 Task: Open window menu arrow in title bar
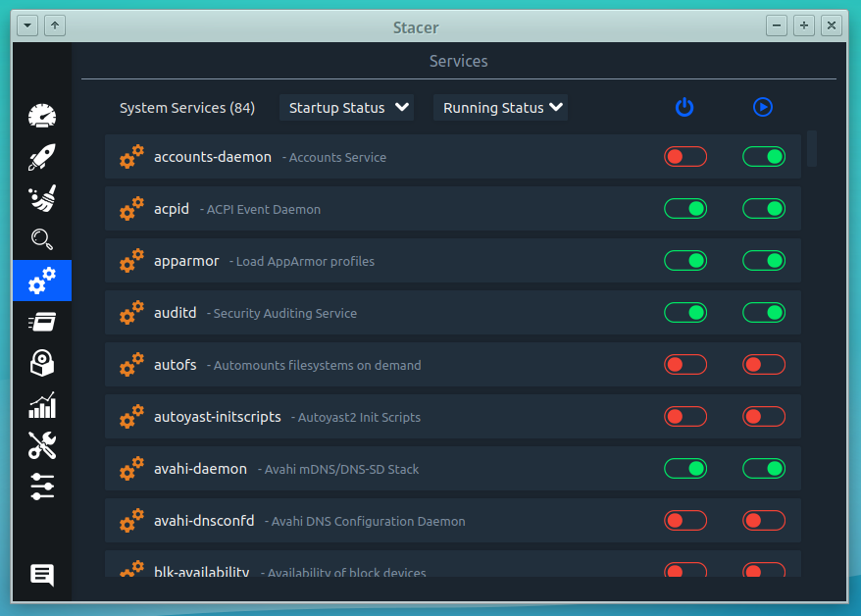click(27, 26)
